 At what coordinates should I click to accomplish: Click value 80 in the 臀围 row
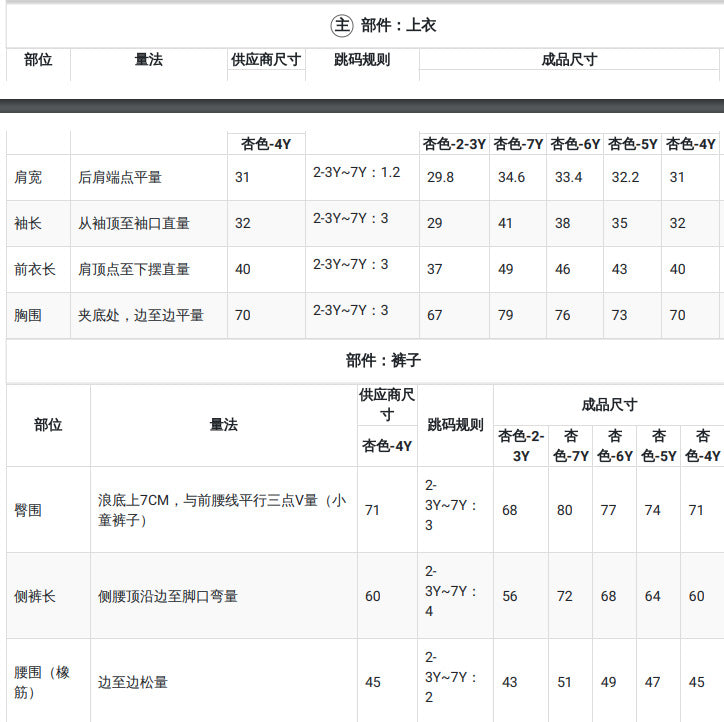(x=564, y=510)
